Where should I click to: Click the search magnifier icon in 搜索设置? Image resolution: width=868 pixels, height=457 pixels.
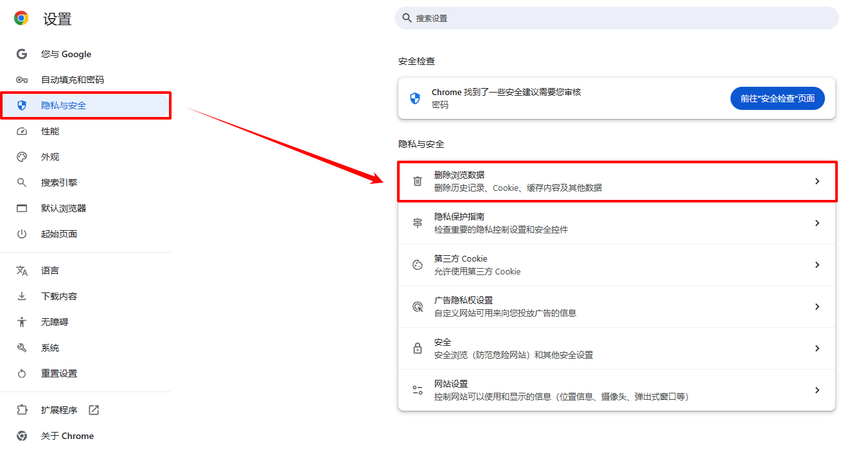(x=407, y=18)
